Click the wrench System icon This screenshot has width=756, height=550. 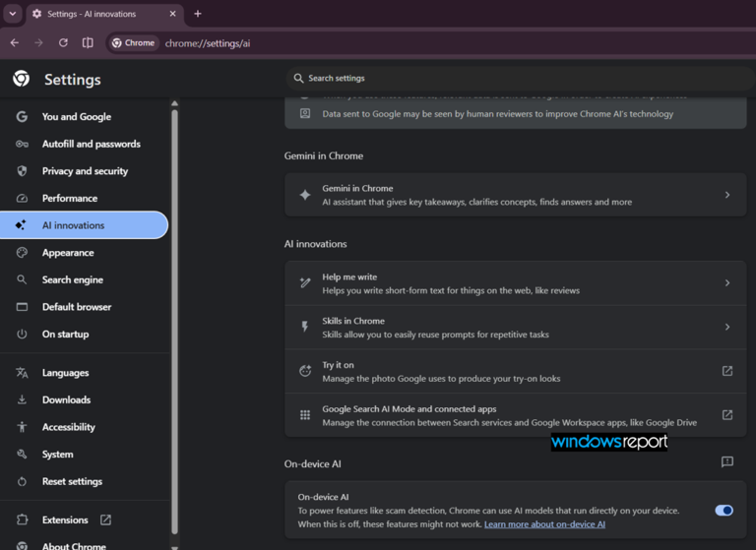pyautogui.click(x=22, y=455)
